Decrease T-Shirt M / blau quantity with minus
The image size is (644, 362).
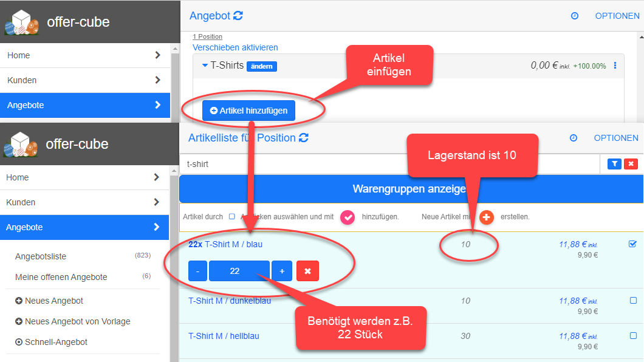point(197,271)
